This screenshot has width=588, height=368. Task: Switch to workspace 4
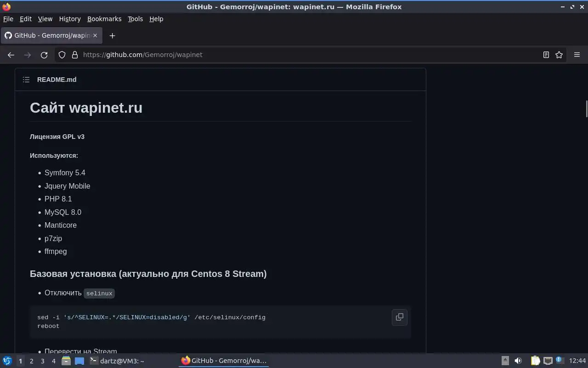53,361
